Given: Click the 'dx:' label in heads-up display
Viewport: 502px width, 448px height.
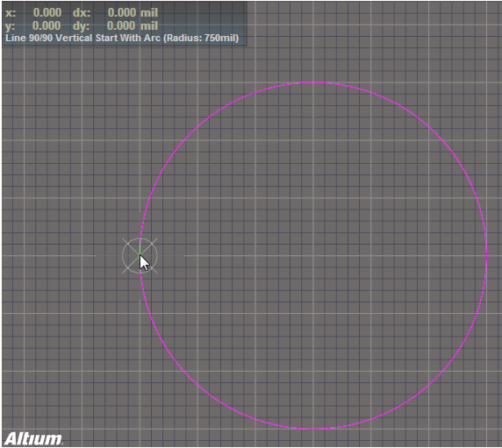Looking at the screenshot, I should (x=82, y=13).
